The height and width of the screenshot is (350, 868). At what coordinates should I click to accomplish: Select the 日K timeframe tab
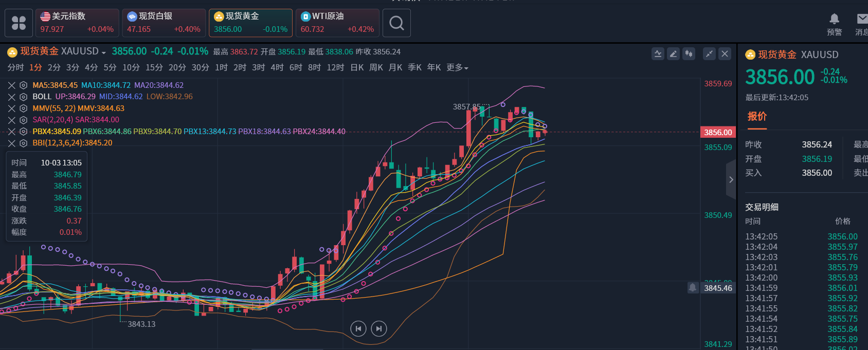click(x=357, y=67)
